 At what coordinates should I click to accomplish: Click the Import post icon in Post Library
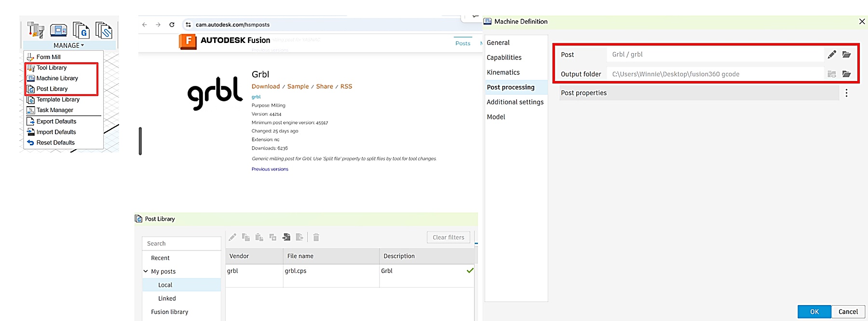[x=286, y=237]
